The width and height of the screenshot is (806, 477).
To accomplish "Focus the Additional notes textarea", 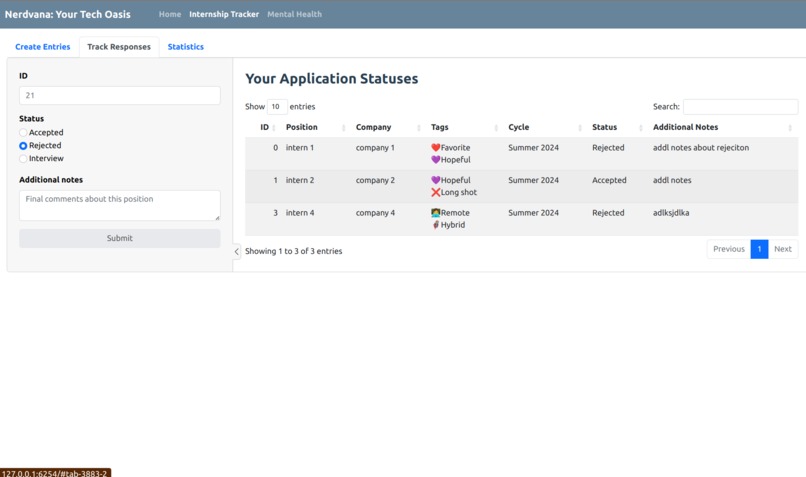I will click(120, 206).
